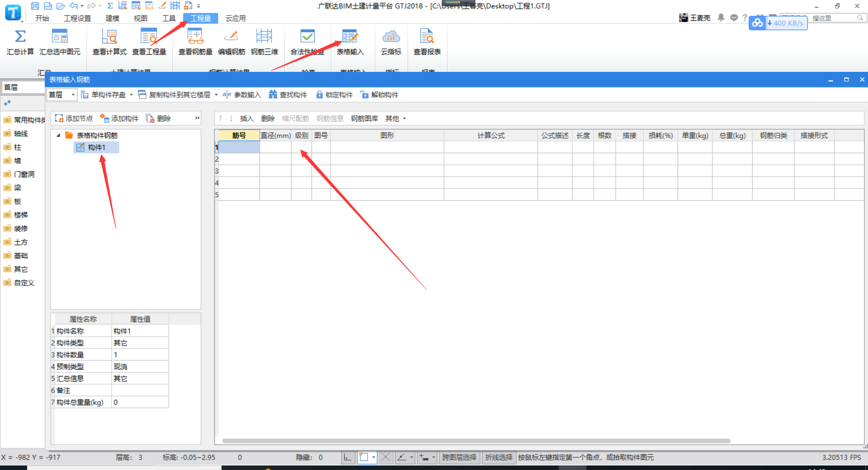The width and height of the screenshot is (868, 470).
Task: Click the search box at top right
Action: click(x=837, y=18)
